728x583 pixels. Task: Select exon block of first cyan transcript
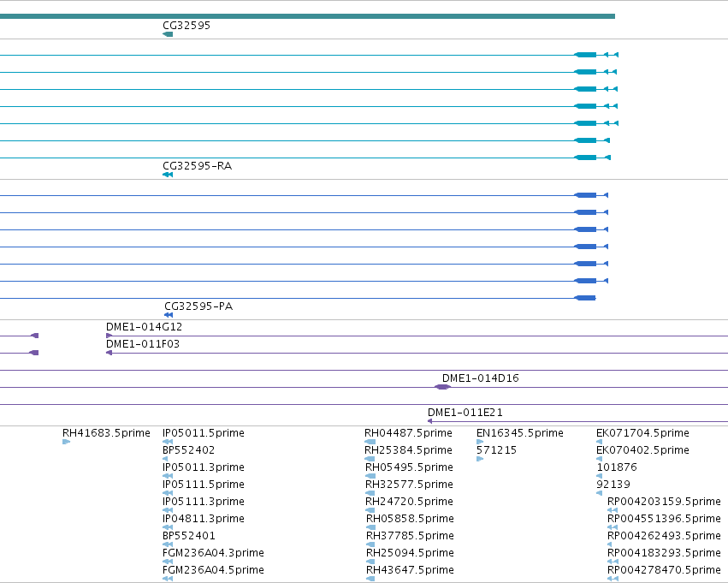pyautogui.click(x=585, y=55)
